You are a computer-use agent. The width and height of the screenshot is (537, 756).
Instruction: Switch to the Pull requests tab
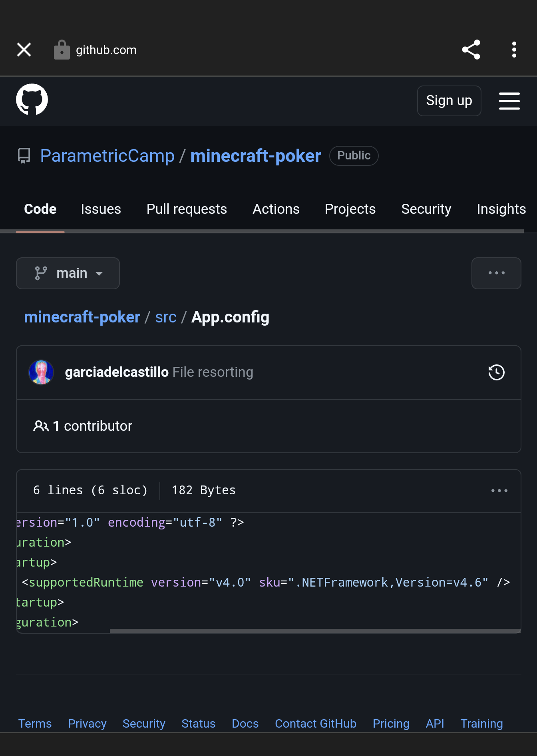pyautogui.click(x=187, y=209)
